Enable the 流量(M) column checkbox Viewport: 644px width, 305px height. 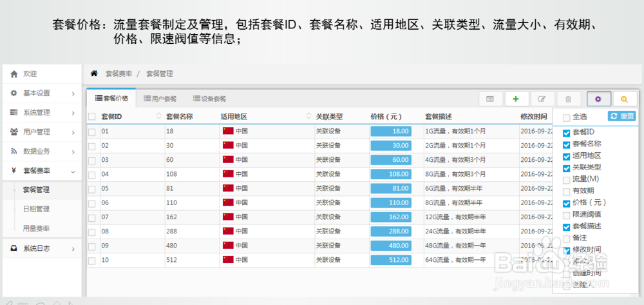(566, 180)
